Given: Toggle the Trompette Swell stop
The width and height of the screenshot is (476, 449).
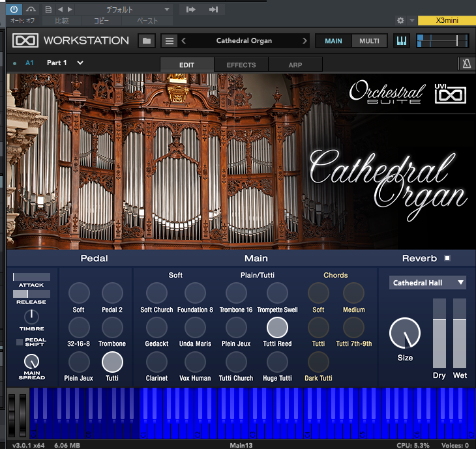Looking at the screenshot, I should [x=277, y=293].
